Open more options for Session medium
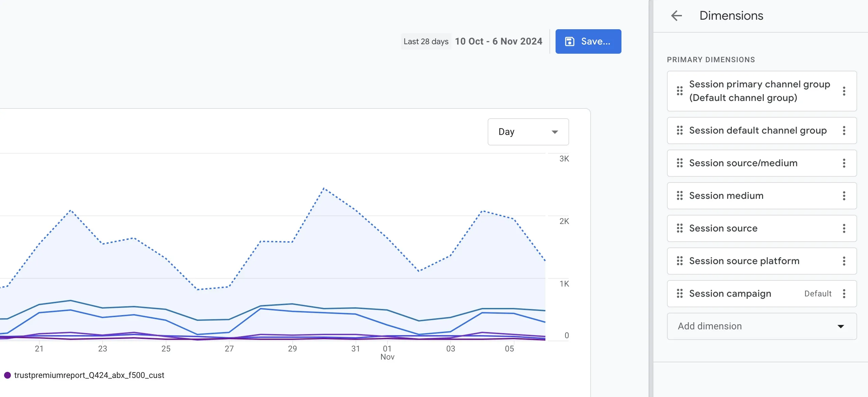 pyautogui.click(x=844, y=196)
